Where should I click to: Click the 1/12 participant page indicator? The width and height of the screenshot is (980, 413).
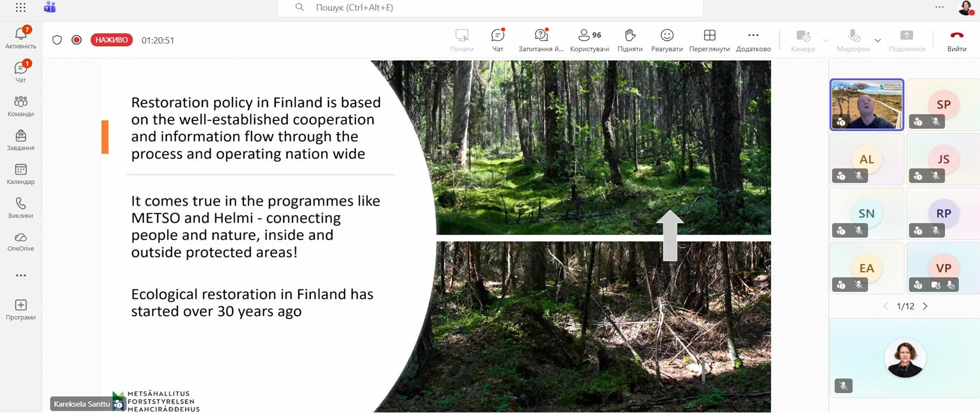905,306
